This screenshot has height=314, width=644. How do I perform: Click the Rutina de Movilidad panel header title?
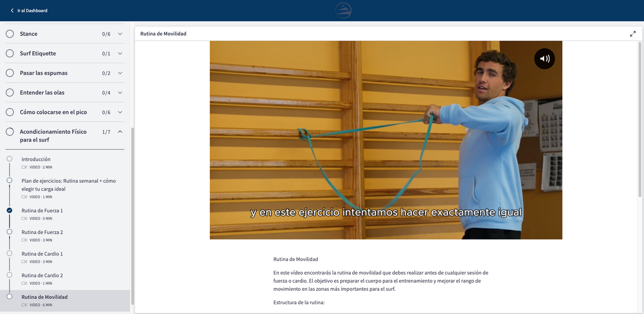[163, 34]
